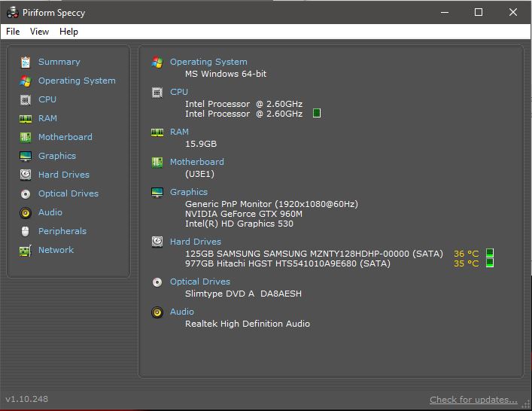
Task: Click the v1.10.248 version label
Action: [27, 399]
